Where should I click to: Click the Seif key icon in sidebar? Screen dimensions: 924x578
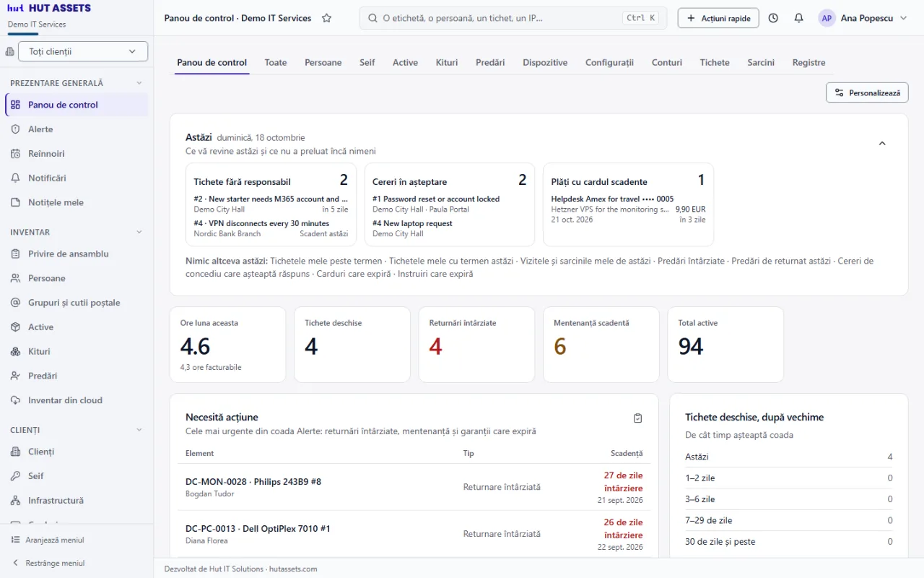[15, 476]
